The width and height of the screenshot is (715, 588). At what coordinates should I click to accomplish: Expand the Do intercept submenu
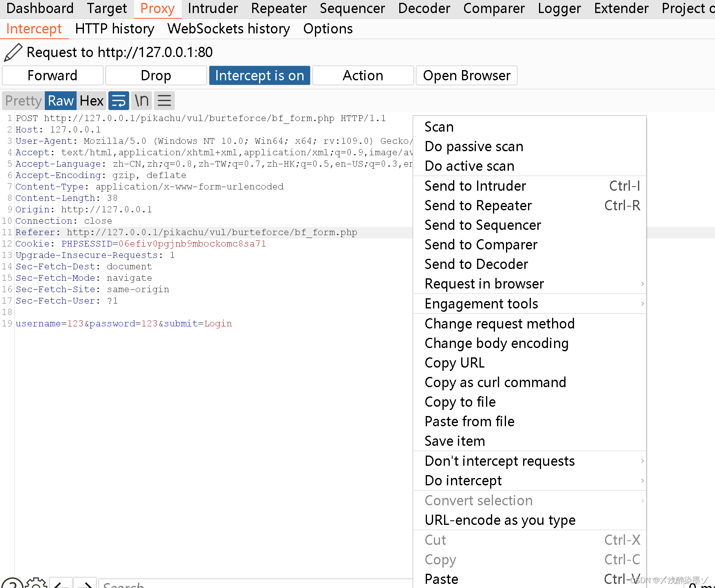(530, 480)
